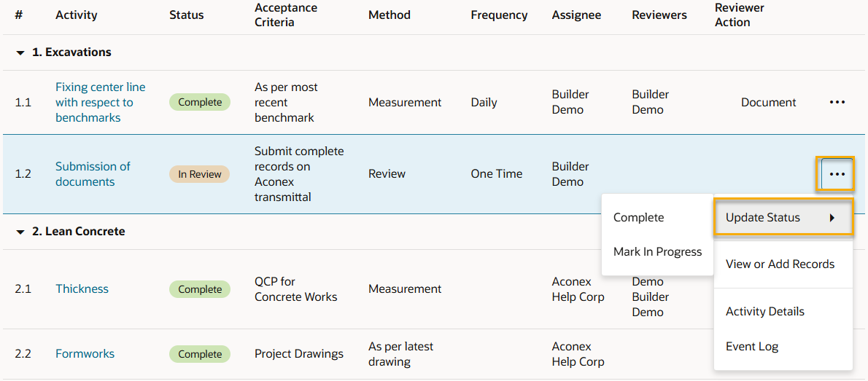Viewport: 868px width, 381px height.
Task: Open the Event Log menu entry
Action: pyautogui.click(x=751, y=347)
